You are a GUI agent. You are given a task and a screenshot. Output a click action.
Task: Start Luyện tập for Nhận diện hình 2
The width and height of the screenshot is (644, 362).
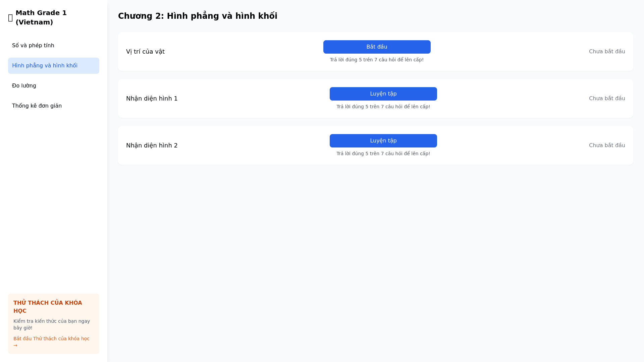pos(383,141)
